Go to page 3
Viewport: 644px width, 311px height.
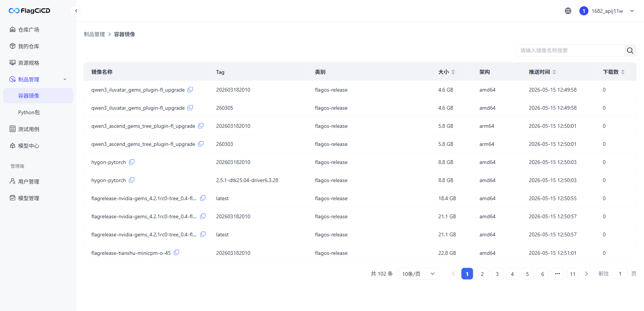coord(497,274)
